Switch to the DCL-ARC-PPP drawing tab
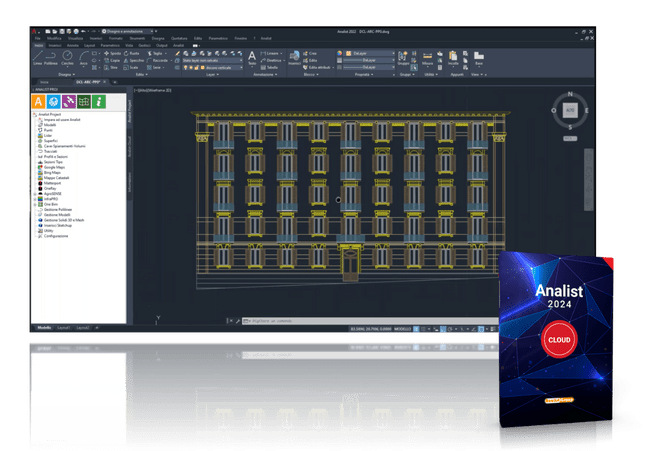Viewport: 650px width, 451px height. (87, 80)
